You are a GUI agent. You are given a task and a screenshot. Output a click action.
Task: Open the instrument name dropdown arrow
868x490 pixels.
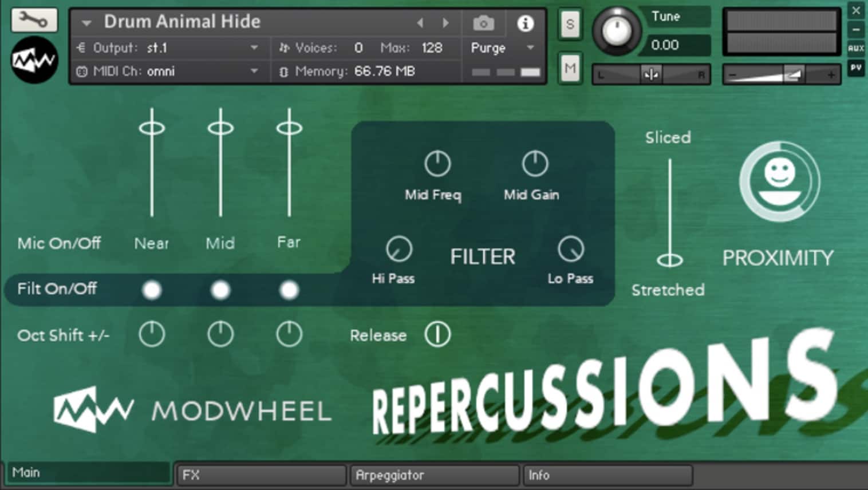click(x=86, y=23)
